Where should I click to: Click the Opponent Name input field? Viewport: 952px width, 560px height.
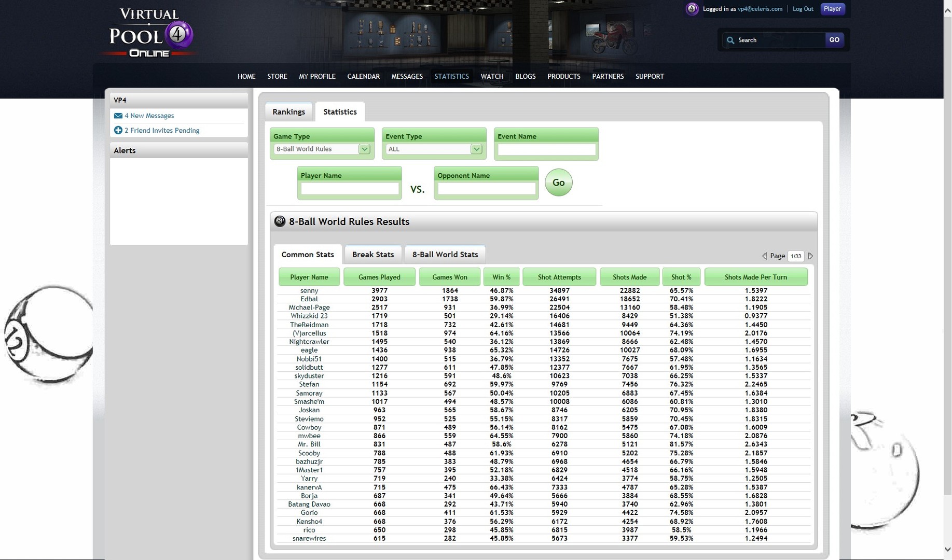click(x=486, y=188)
